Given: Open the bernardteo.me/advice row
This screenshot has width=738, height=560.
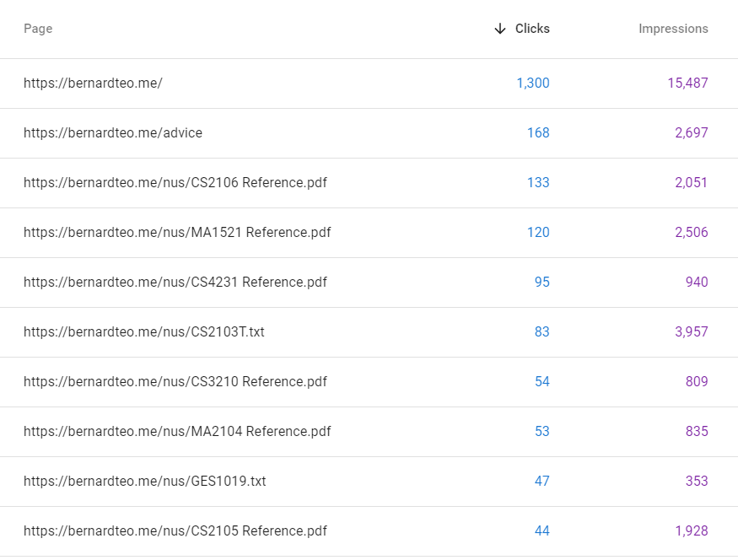Looking at the screenshot, I should 369,133.
